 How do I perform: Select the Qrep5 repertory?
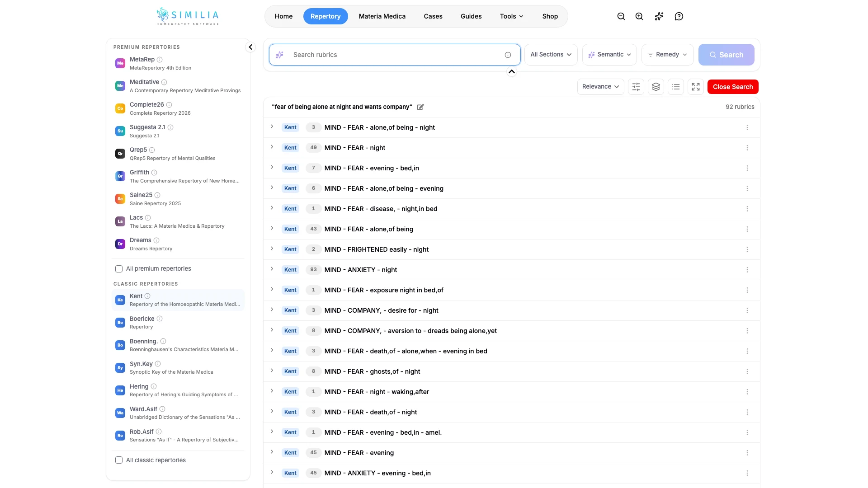(x=178, y=154)
